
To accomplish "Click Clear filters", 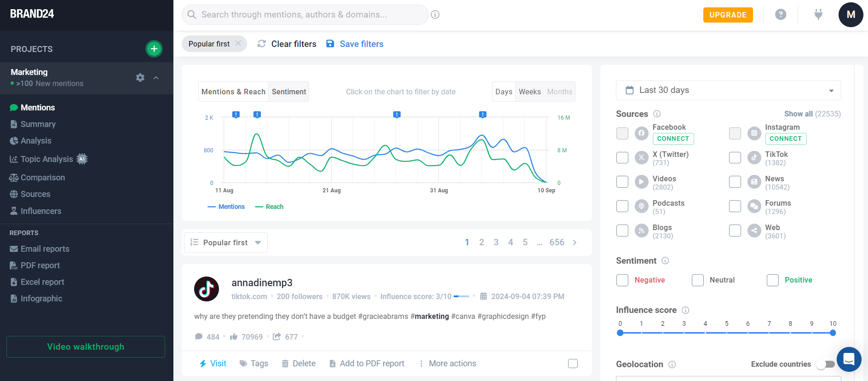I will tap(287, 44).
